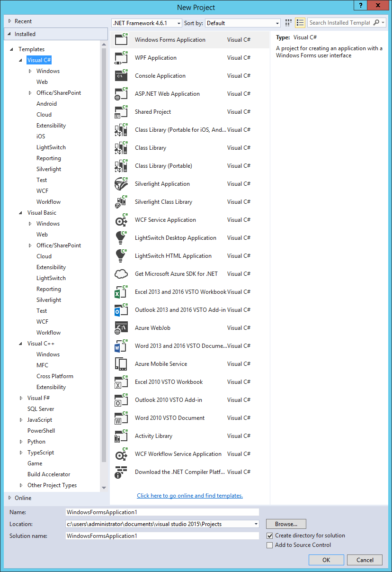Switch to small icons view
392x572 pixels.
coord(289,23)
